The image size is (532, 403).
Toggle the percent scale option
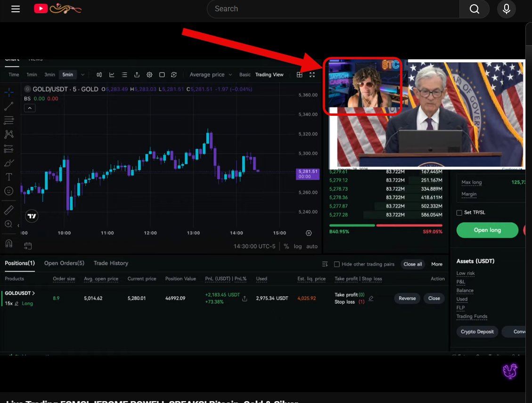coord(286,246)
